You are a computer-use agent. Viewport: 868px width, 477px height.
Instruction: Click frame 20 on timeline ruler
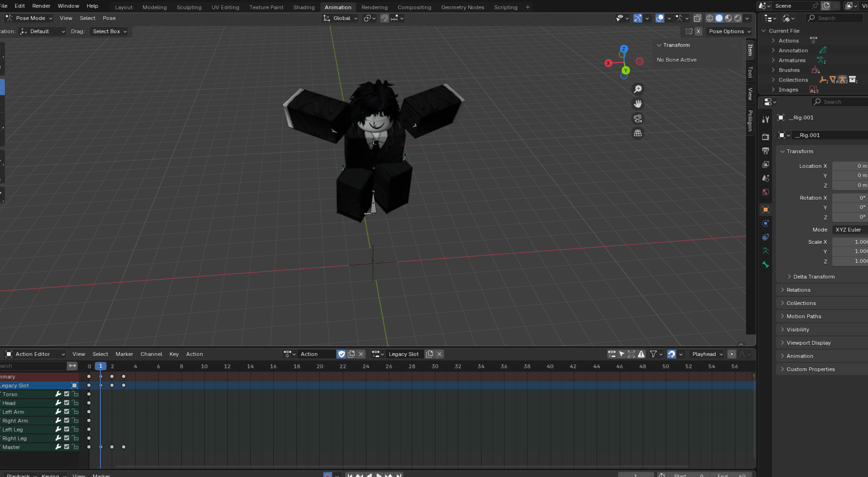click(320, 366)
